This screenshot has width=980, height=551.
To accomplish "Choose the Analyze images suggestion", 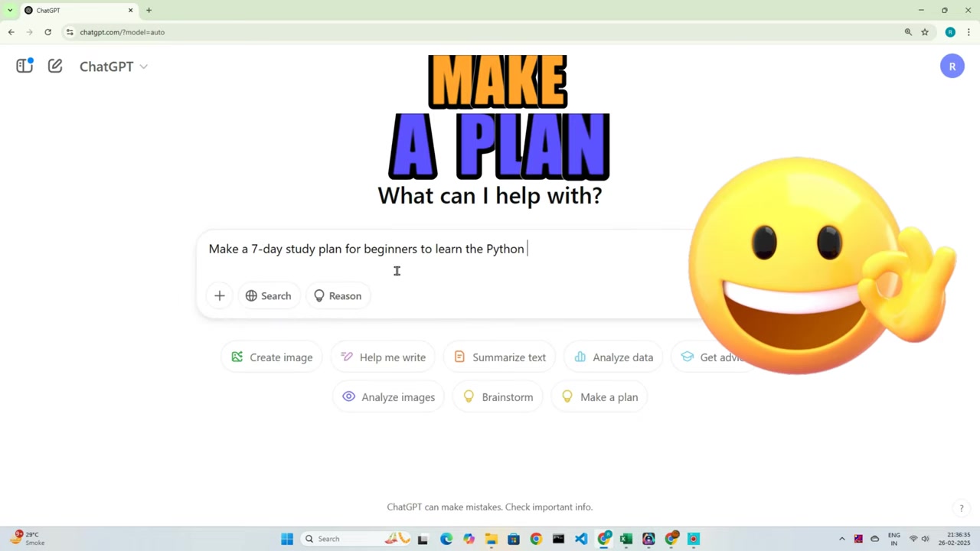I will pyautogui.click(x=388, y=397).
